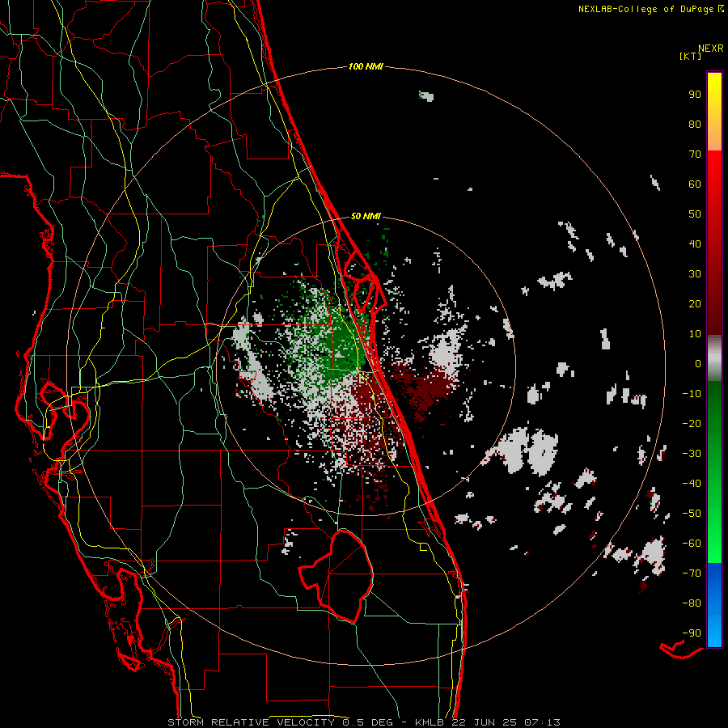Click the -70 value on the velocity scale
The height and width of the screenshot is (728, 728).
(692, 574)
